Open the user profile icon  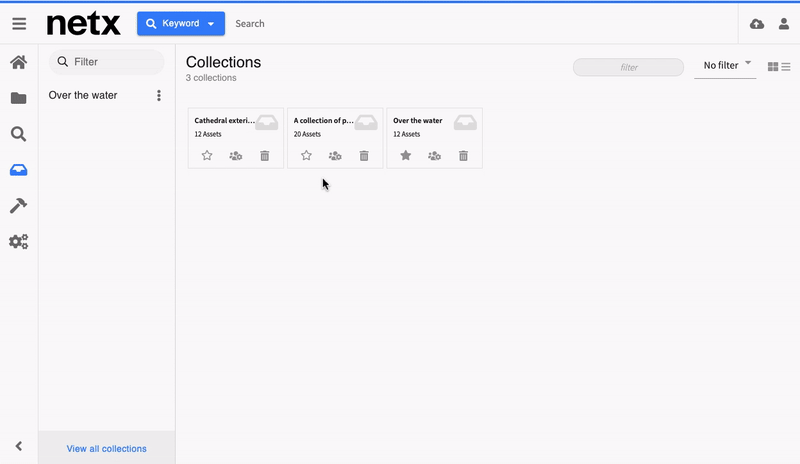point(784,24)
